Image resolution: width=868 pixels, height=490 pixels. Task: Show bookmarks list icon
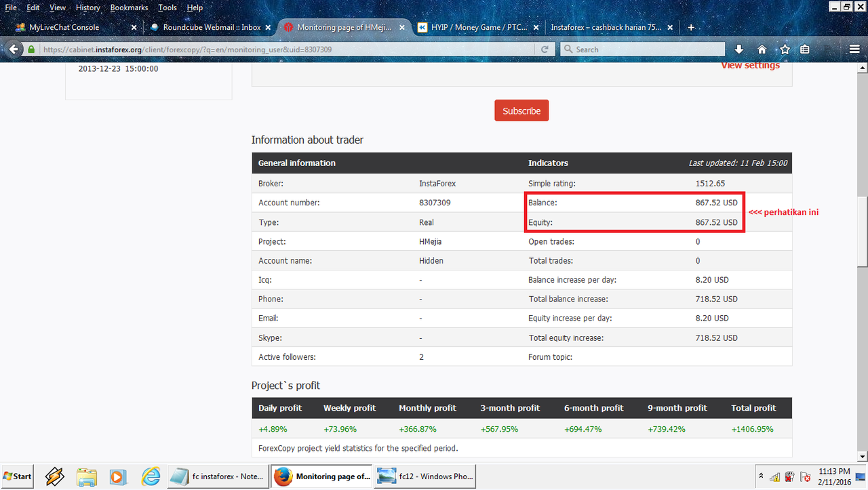point(805,49)
